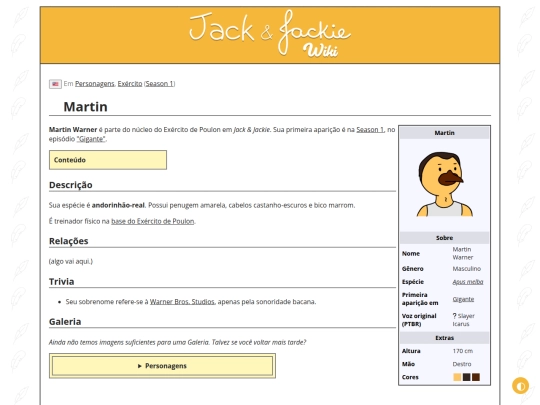Expand the Conteúdo table of contents
This screenshot has height=405, width=540.
[108, 160]
